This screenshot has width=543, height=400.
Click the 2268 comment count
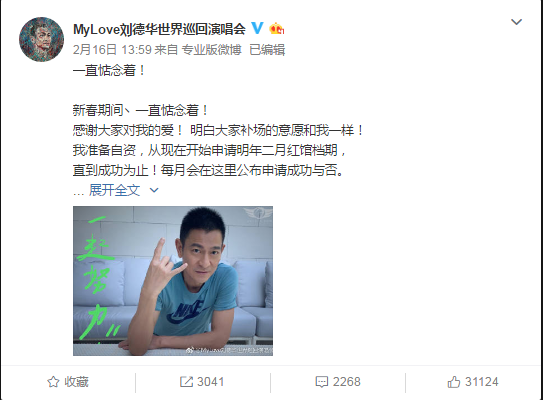tap(347, 382)
